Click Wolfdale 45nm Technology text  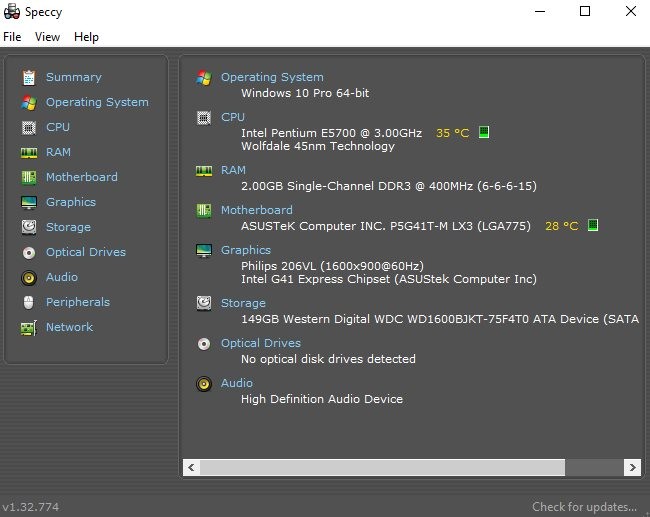pyautogui.click(x=318, y=146)
